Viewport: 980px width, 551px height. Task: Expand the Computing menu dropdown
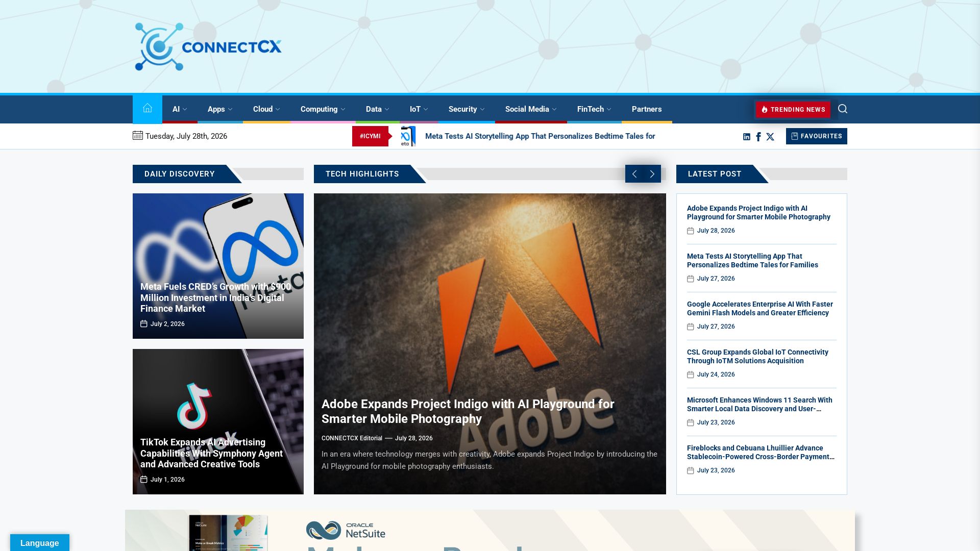tap(323, 109)
